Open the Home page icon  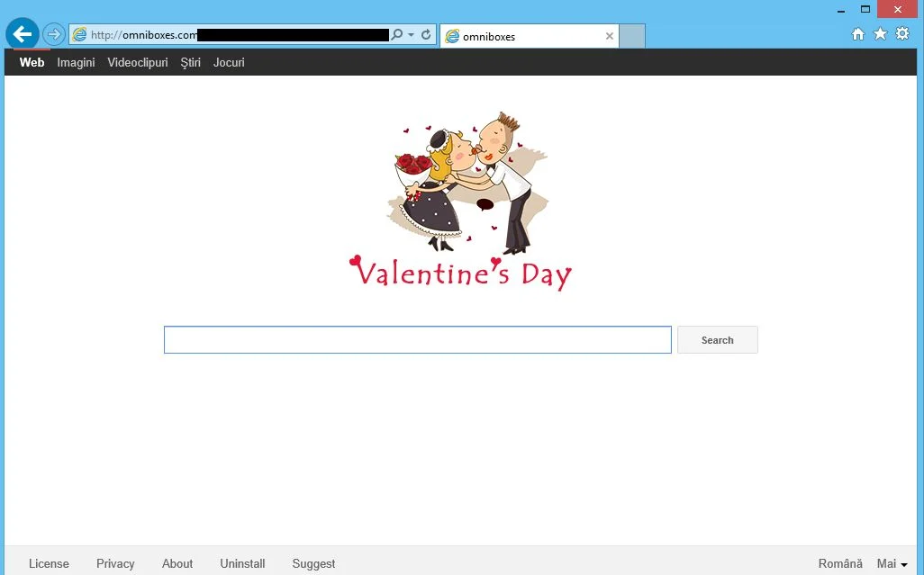click(x=858, y=34)
